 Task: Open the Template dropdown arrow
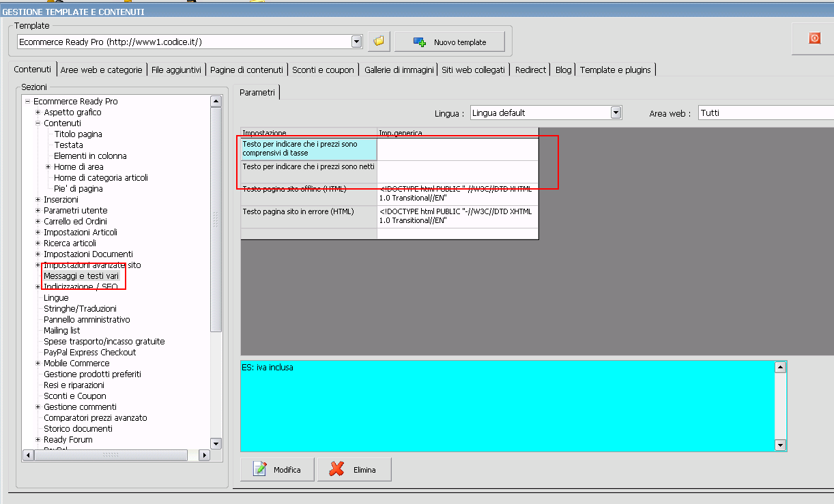coord(356,42)
